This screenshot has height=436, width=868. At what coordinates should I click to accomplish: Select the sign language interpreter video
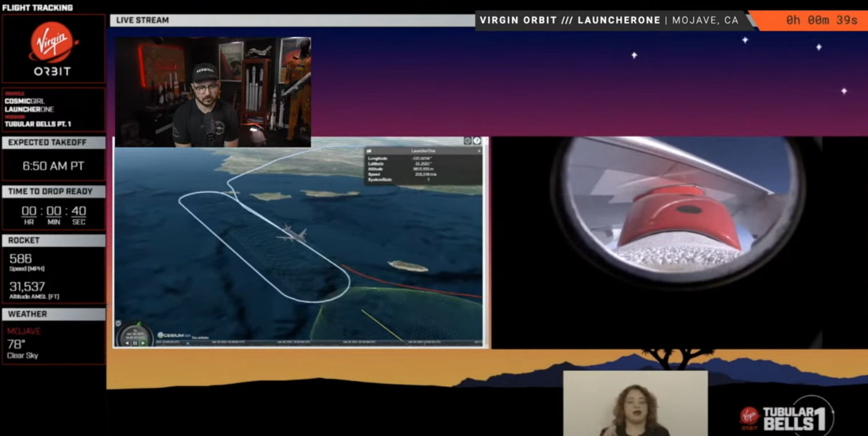point(635,403)
